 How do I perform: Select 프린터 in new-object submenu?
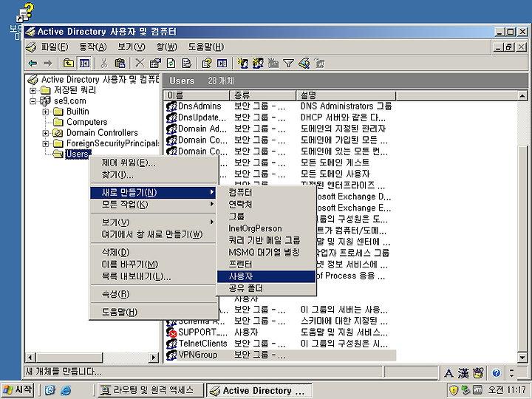click(266, 265)
